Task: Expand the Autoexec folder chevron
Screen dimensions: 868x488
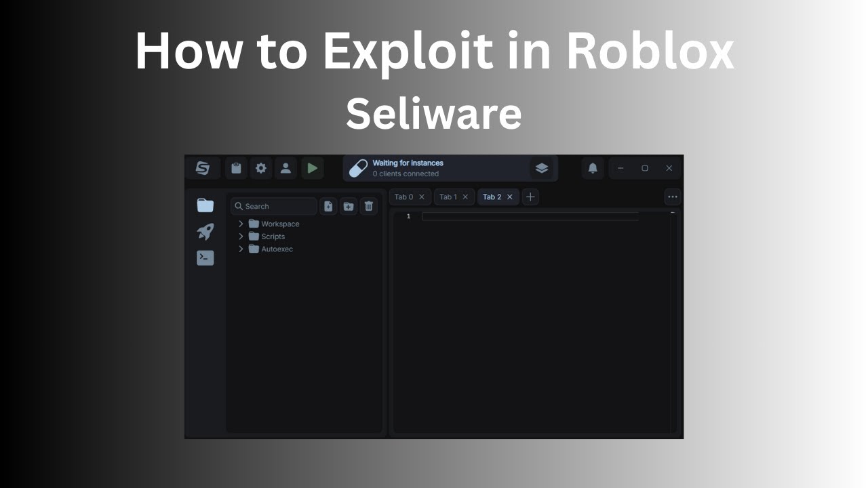Action: [x=241, y=249]
